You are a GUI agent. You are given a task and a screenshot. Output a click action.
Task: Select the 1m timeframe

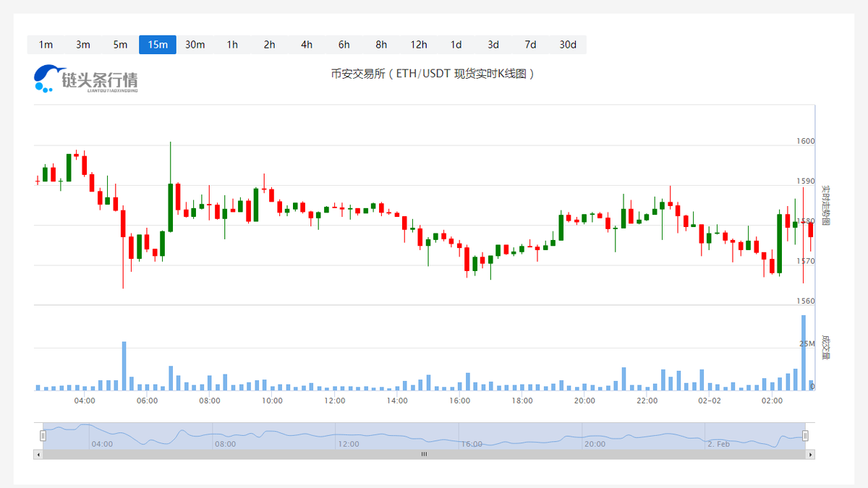46,44
